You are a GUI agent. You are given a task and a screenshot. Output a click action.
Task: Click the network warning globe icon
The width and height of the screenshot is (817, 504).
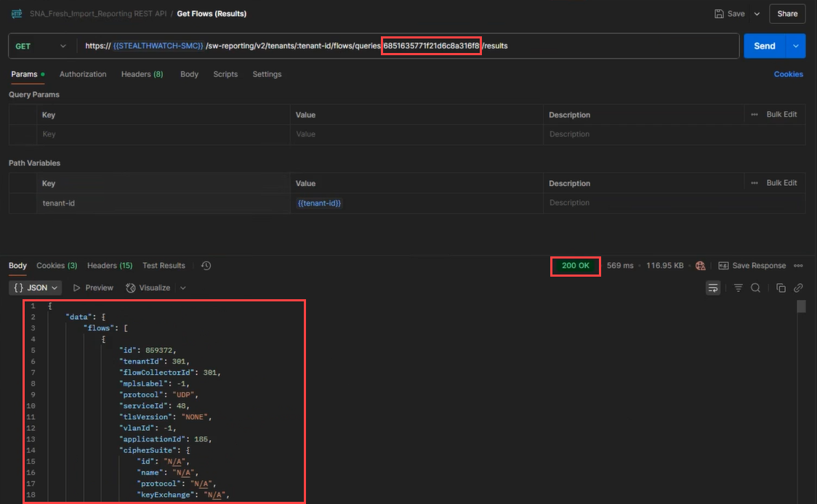700,266
